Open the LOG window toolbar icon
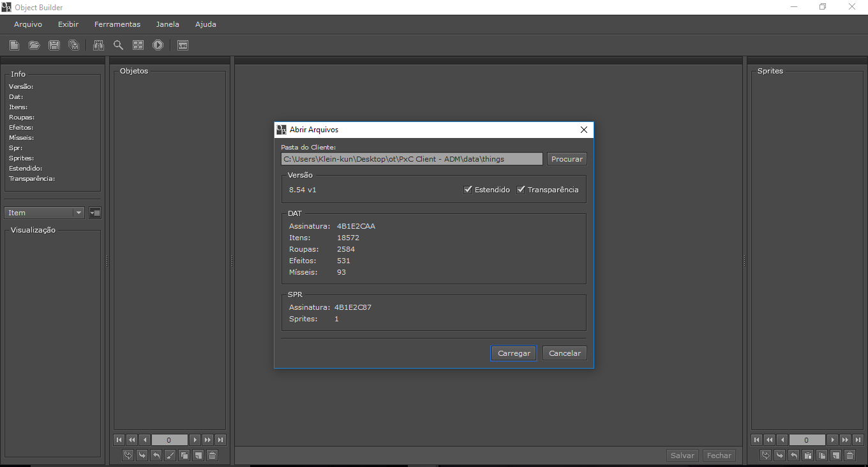The width and height of the screenshot is (868, 467). coord(183,45)
